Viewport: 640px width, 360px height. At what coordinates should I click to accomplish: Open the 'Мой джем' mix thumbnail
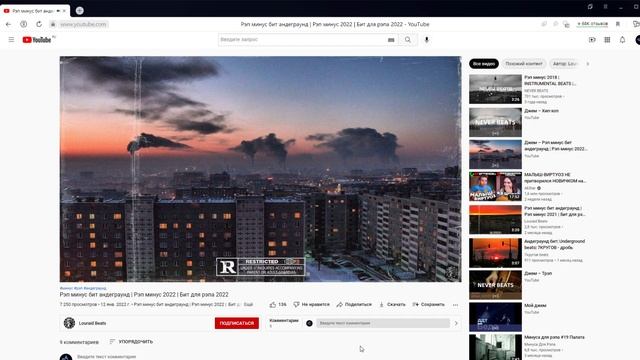pyautogui.click(x=495, y=317)
